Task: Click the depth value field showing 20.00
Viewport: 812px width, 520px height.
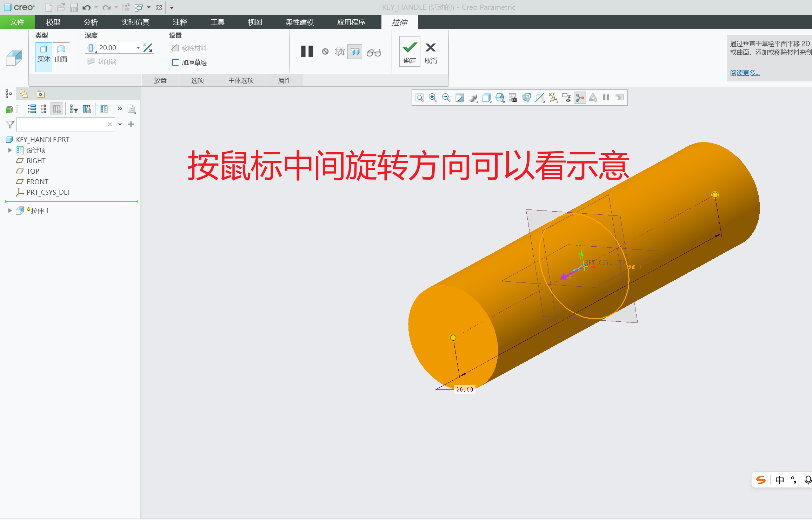Action: (116, 47)
